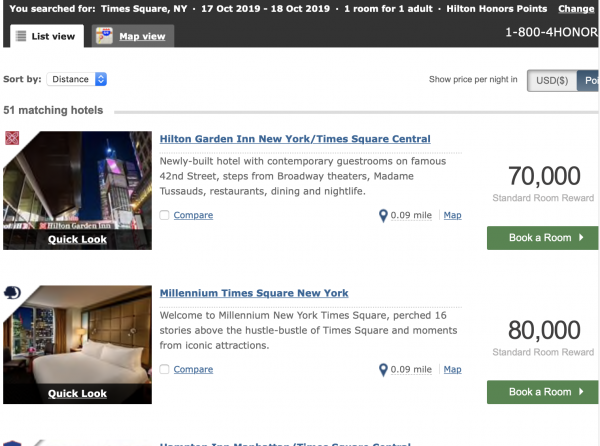Select the List view tab
600x446 pixels.
[x=46, y=37]
